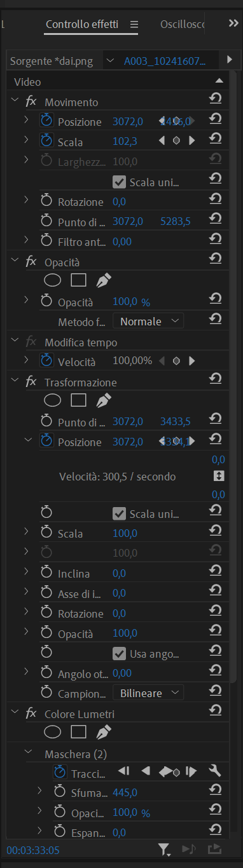Screen dimensions: 243x868
Task: Open the Campionamento Bilineare dropdown
Action: (148, 693)
